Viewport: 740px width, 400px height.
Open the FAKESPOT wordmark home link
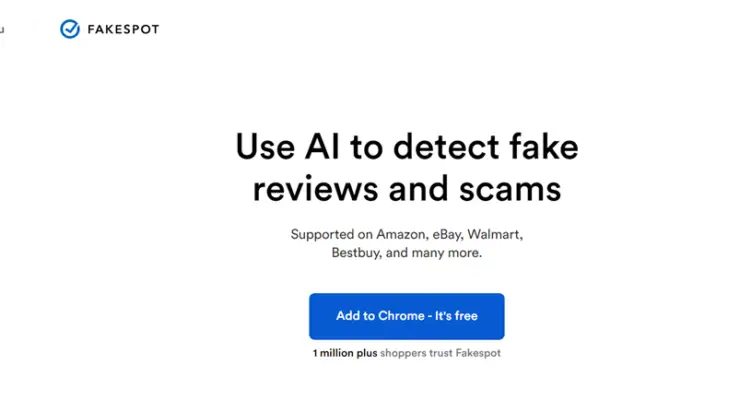[123, 30]
